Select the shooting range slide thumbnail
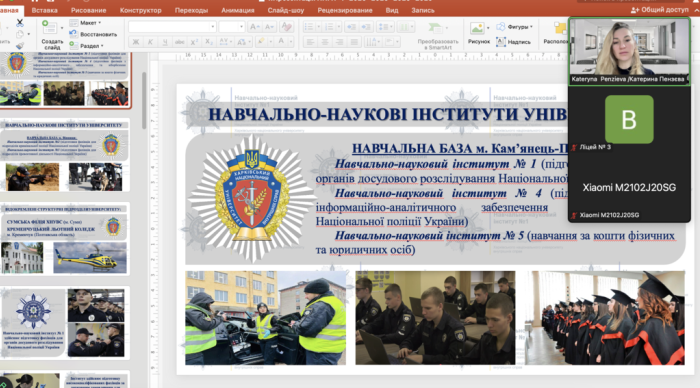The width and height of the screenshot is (700, 388). [x=65, y=155]
